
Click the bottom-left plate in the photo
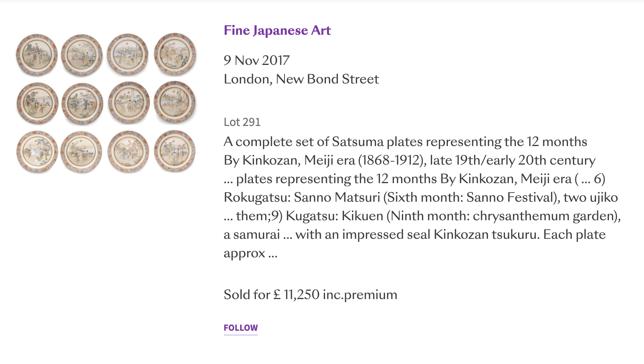tap(37, 151)
